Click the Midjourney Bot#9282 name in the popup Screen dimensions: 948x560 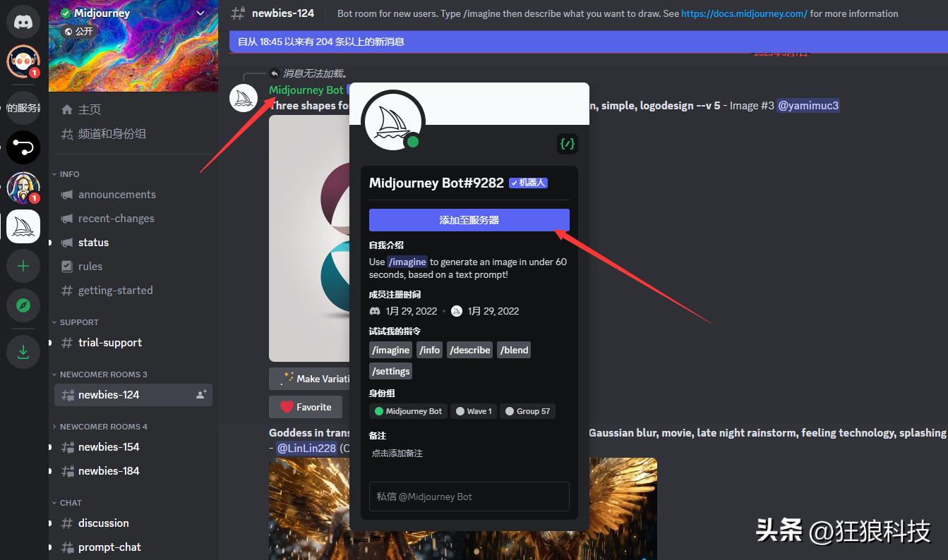click(x=436, y=183)
